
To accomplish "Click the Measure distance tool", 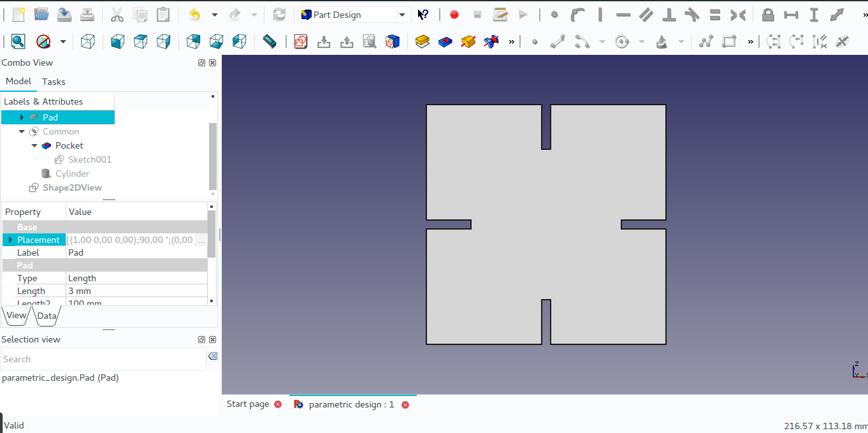I will point(269,41).
